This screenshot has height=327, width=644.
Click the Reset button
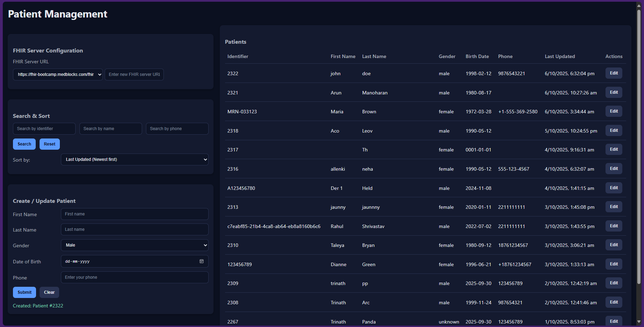point(49,144)
